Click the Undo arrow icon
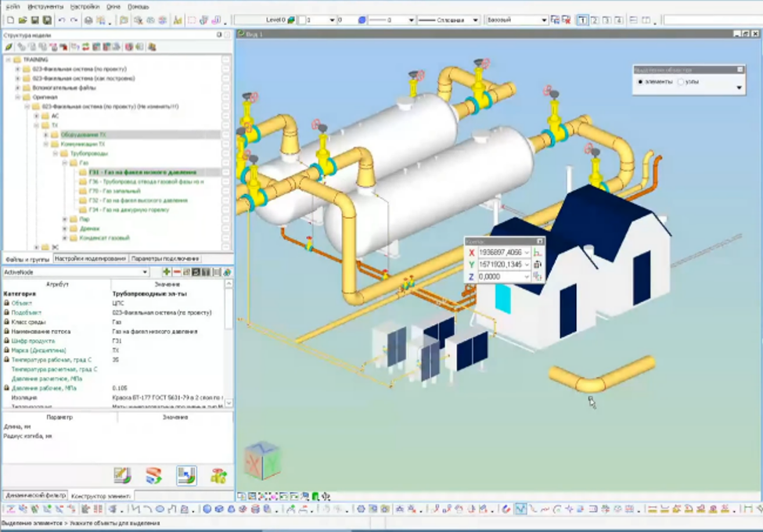 62,20
